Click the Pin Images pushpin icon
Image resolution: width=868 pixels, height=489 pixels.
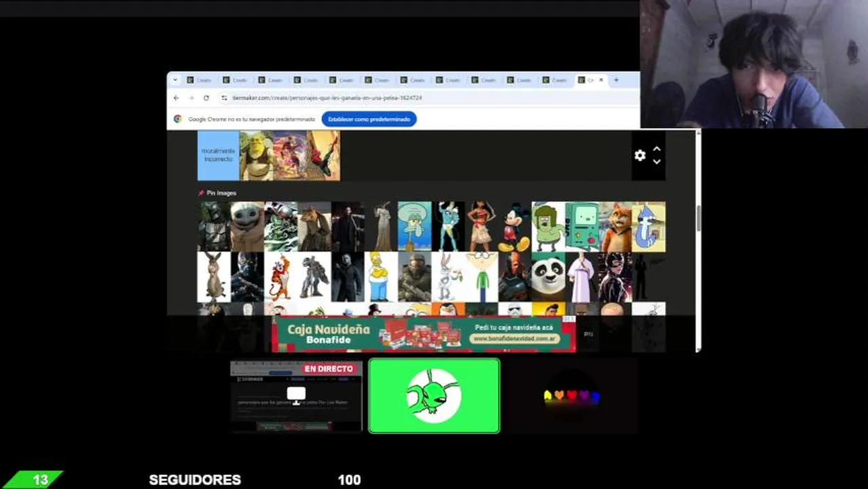[201, 193]
